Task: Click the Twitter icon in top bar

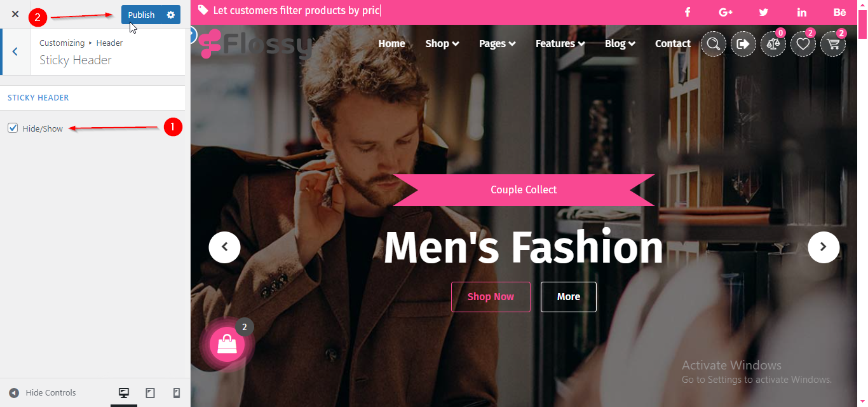Action: click(764, 13)
